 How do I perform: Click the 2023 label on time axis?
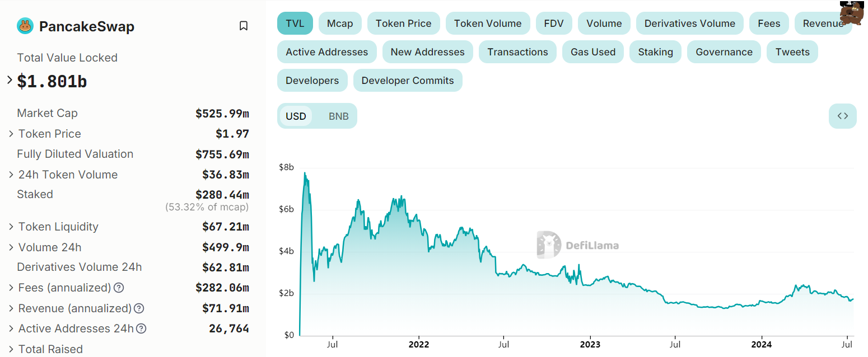click(590, 344)
